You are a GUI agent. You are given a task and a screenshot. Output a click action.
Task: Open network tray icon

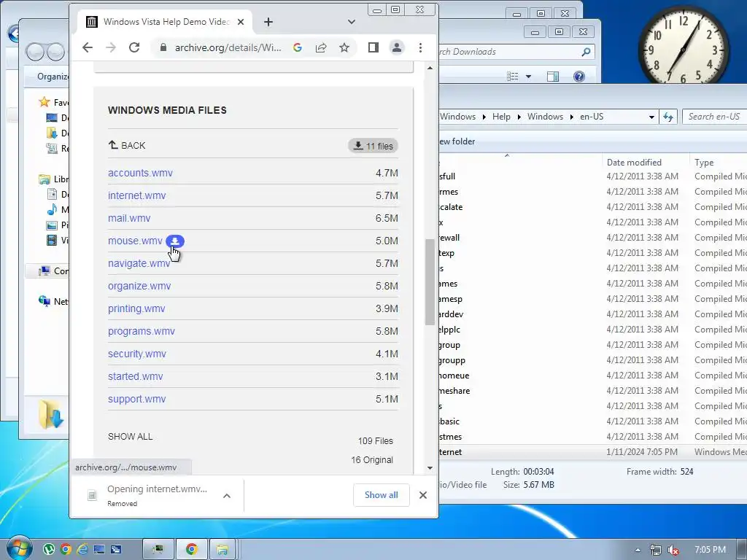coord(656,550)
